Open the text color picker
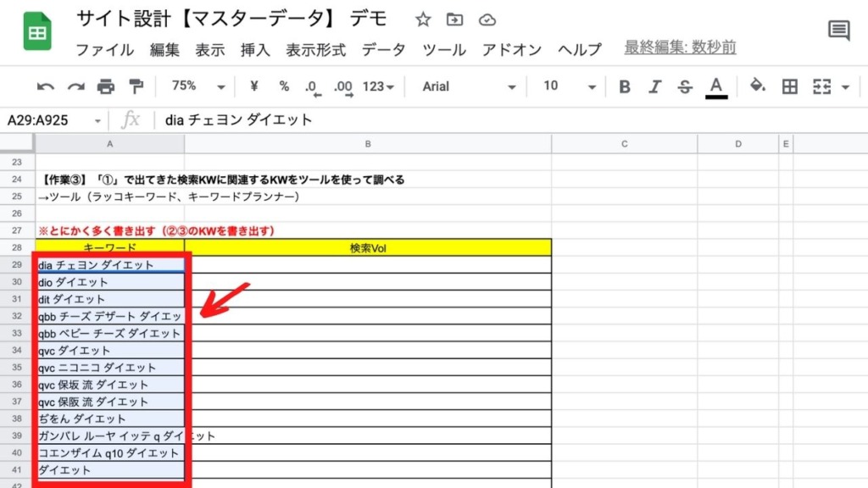868x488 pixels. [x=716, y=88]
